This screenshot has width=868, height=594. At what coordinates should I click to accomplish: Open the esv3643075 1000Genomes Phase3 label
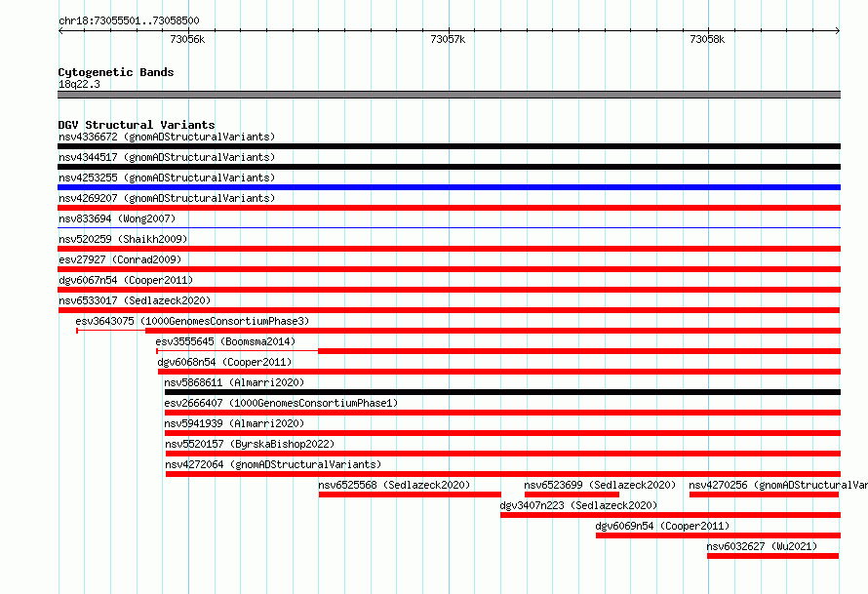192,321
